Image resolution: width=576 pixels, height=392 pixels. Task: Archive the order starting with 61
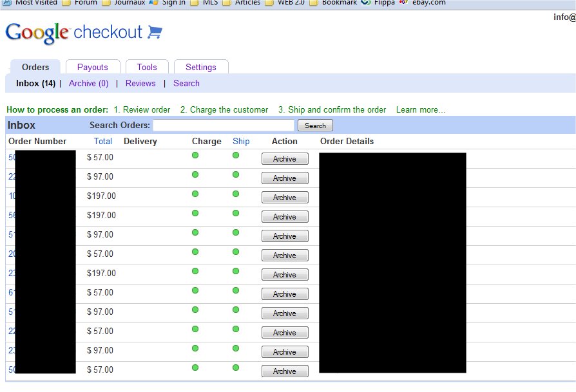(285, 294)
